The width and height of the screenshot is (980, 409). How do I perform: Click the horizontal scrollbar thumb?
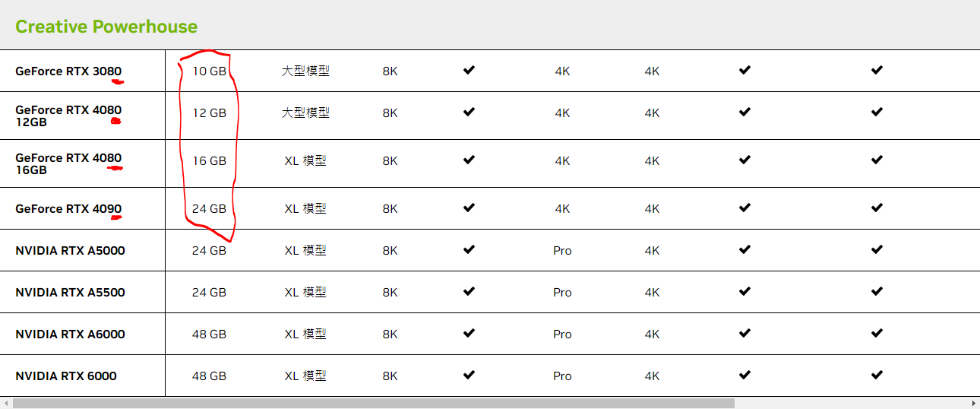pos(374,403)
